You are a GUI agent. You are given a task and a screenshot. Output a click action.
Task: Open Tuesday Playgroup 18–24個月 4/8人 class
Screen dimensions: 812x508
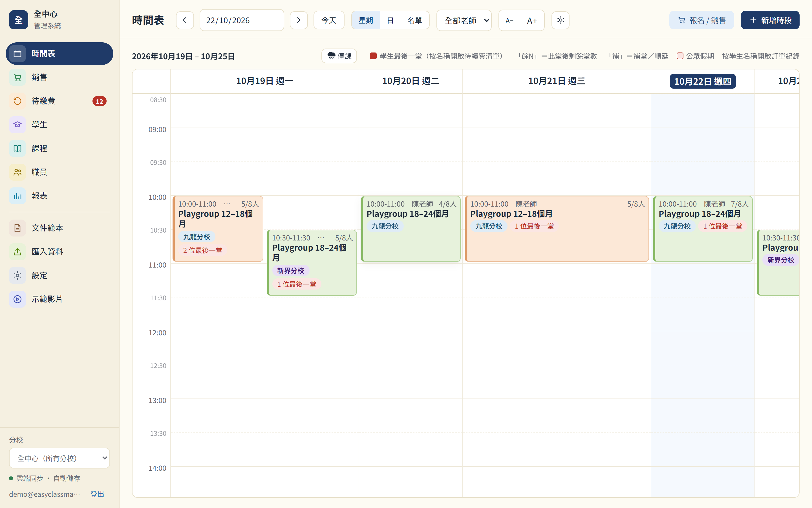(411, 229)
